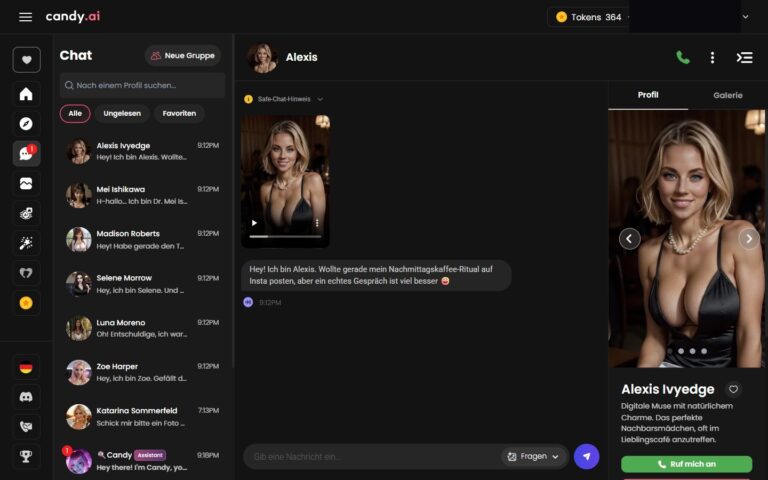
Task: Open the Selene Morrow chat
Action: click(x=142, y=284)
